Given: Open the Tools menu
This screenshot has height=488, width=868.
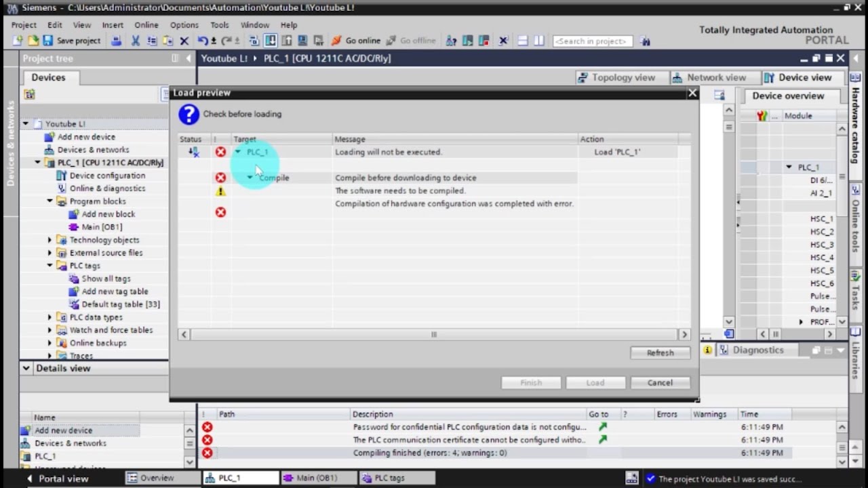Looking at the screenshot, I should pos(220,25).
